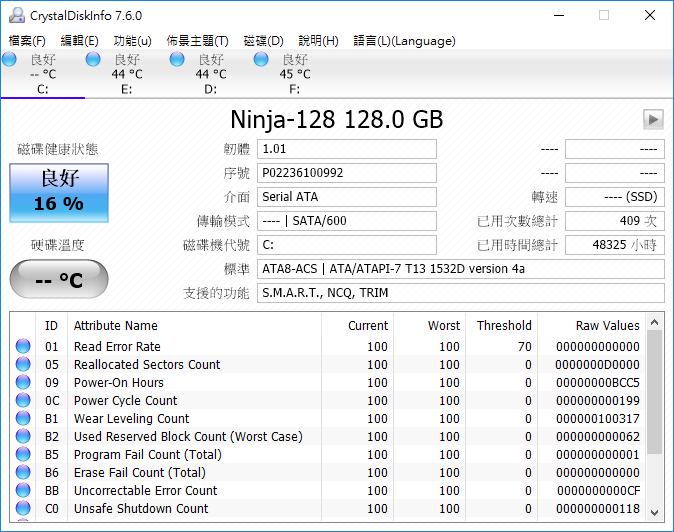
Task: Click status orb for Wear Leveling Count
Action: pos(23,418)
